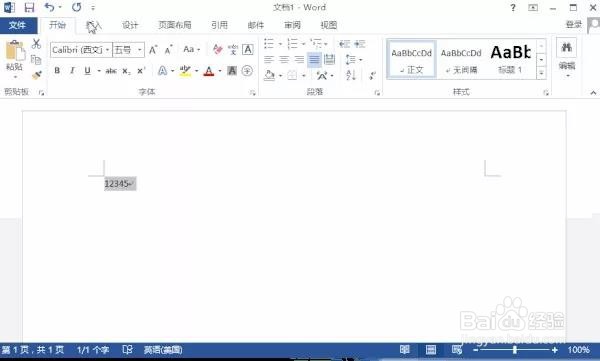The image size is (600, 361).
Task: Click the Redo icon in title bar
Action: click(x=77, y=7)
